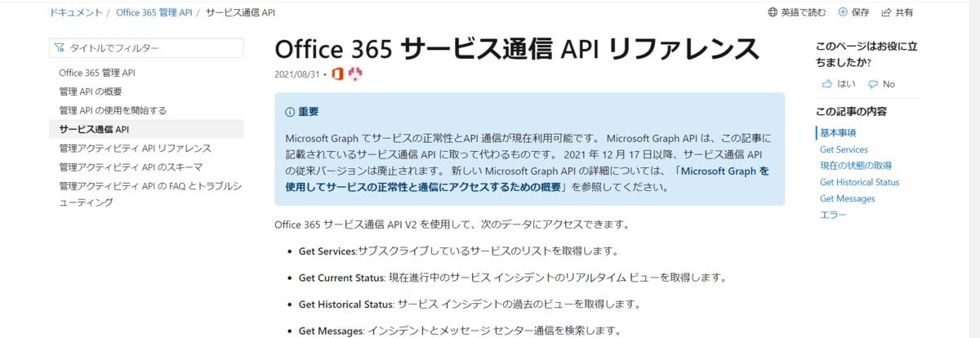Open 管理アクティビティ API のスキーマ in sidebar
This screenshot has width=980, height=338.
pyautogui.click(x=130, y=167)
